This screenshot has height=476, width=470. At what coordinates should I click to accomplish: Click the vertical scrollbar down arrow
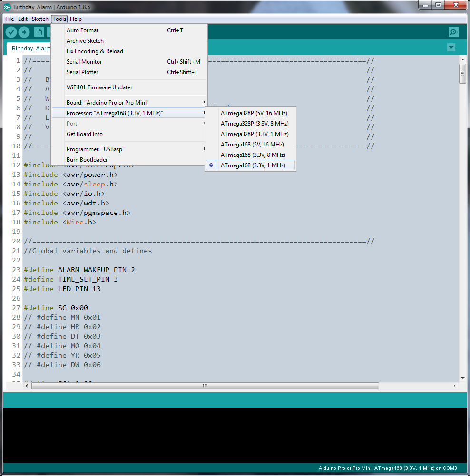462,378
